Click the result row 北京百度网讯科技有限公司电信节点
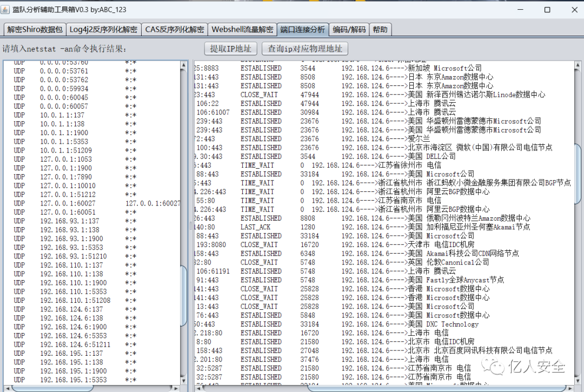Image resolution: width=584 pixels, height=392 pixels. (373, 350)
